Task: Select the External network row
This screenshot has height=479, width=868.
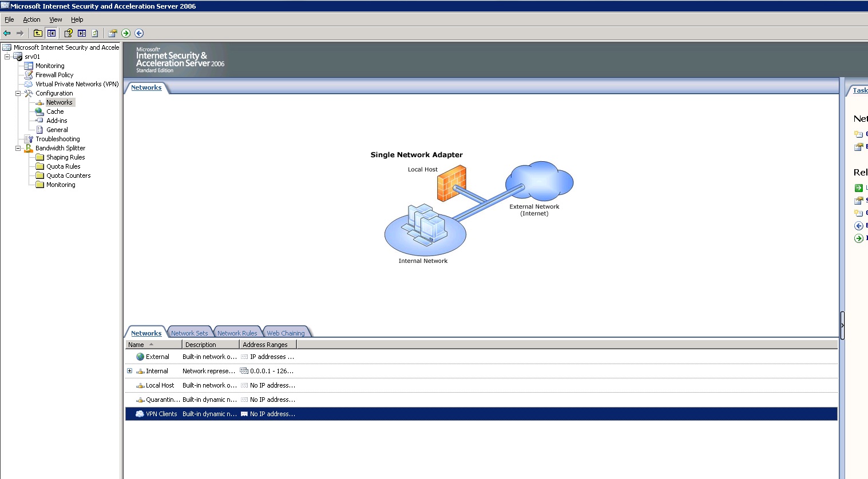Action: click(157, 357)
